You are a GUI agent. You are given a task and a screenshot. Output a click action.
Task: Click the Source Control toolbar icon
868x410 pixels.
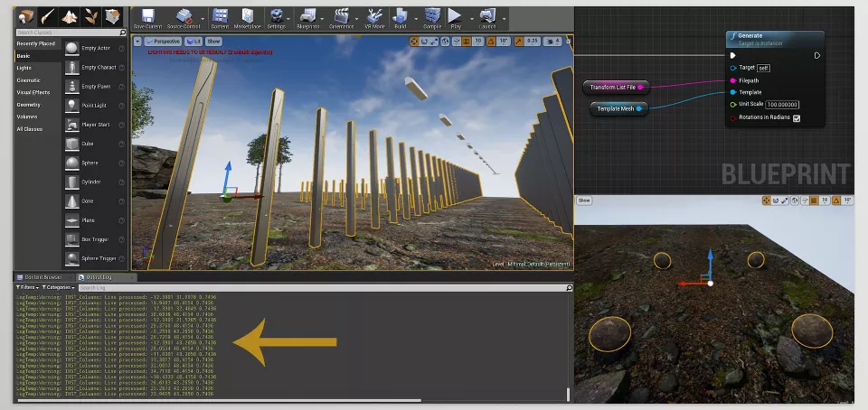(x=184, y=16)
